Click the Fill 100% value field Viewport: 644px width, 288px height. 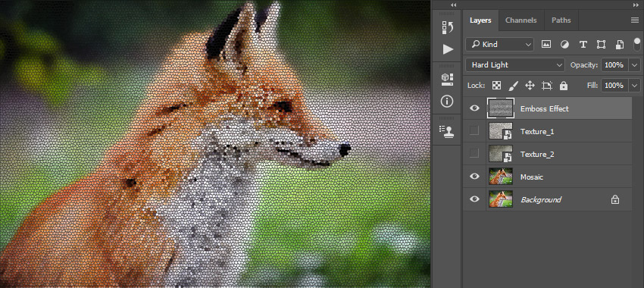click(614, 86)
